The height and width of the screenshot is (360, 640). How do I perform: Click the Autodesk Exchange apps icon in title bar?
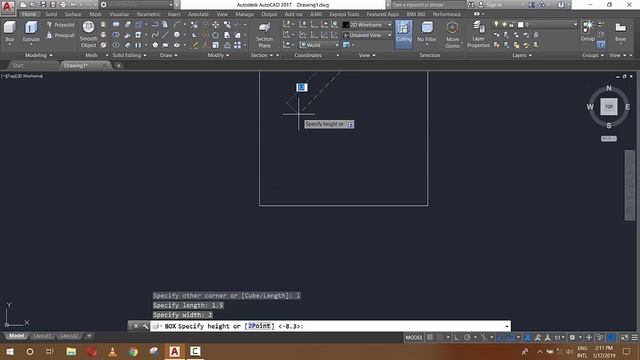tap(531, 4)
